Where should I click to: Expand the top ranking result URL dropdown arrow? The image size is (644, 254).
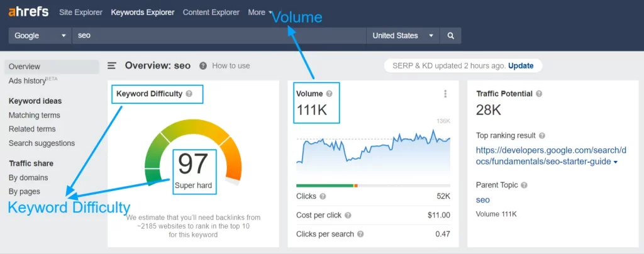click(615, 162)
